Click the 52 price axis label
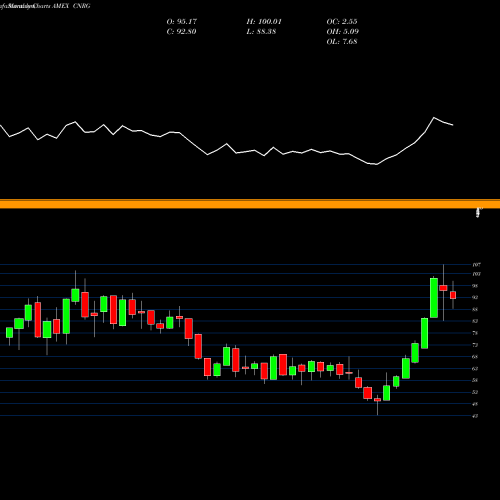This screenshot has width=500, height=500. point(475,392)
